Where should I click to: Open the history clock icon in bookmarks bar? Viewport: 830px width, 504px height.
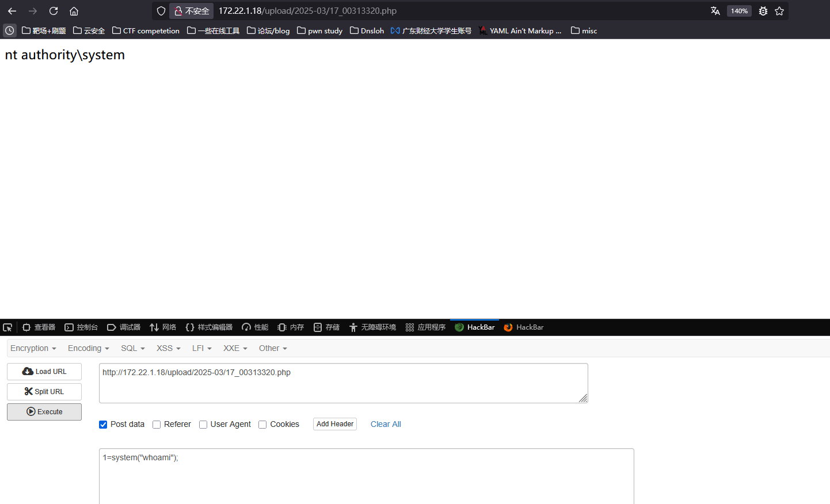point(10,30)
